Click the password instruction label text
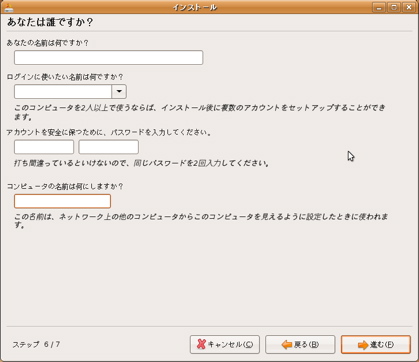Screen dimensions: 419x362 click(109, 132)
